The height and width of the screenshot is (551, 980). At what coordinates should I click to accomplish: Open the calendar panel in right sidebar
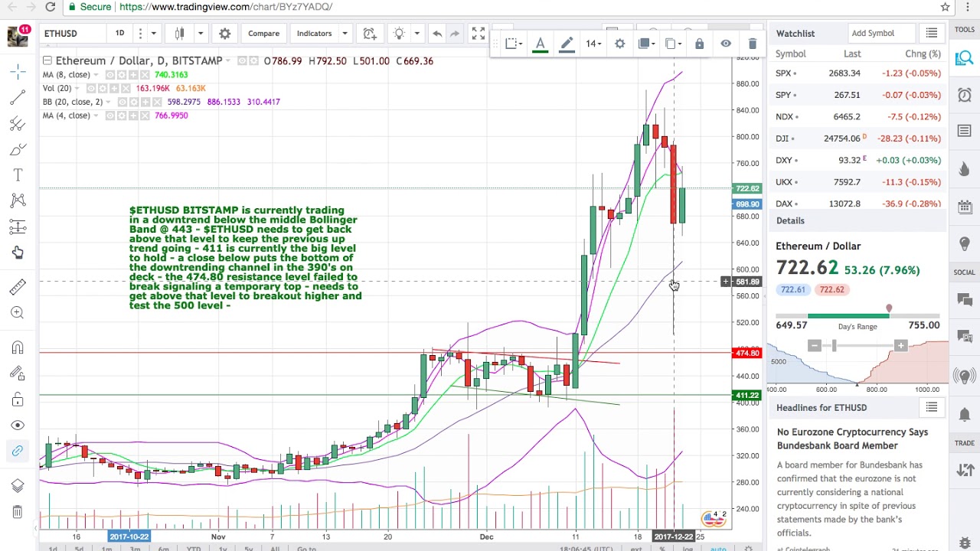965,207
